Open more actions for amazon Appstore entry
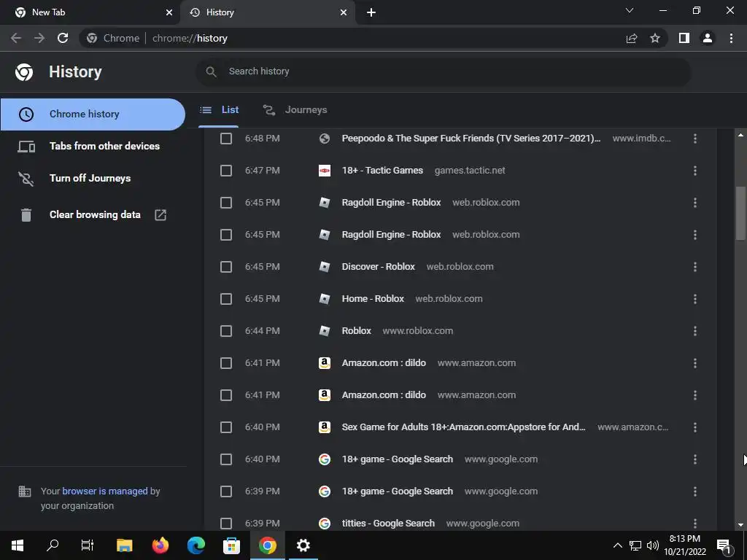 coord(695,427)
